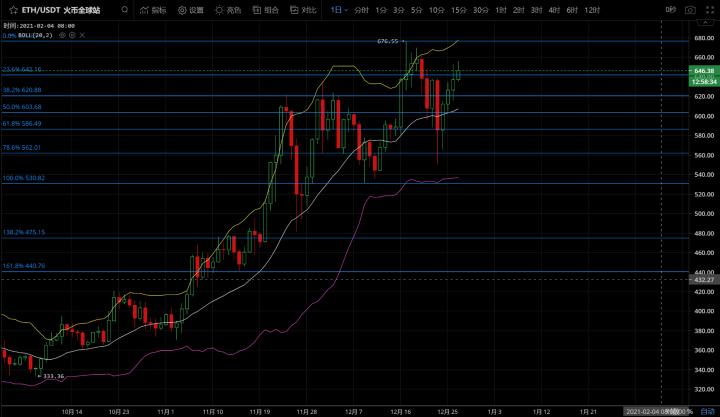720x417 pixels.
Task: Toggle 自动 auto-scale button
Action: (708, 411)
